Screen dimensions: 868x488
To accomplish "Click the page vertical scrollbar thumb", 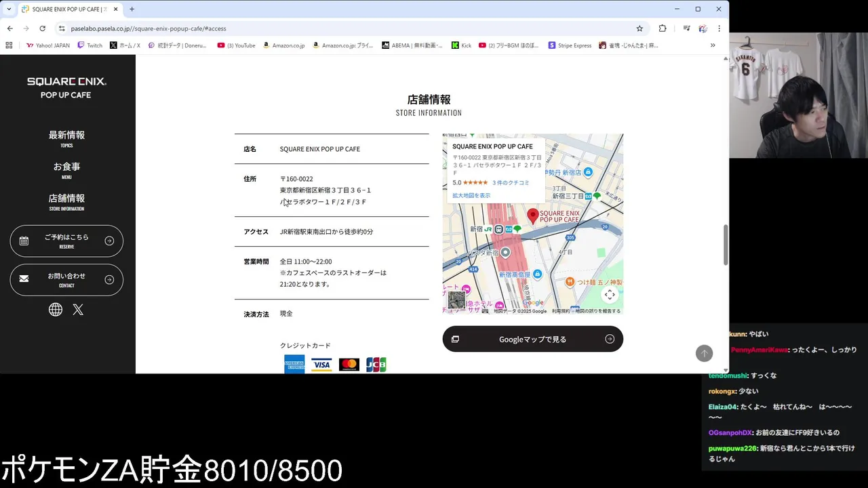I will [726, 245].
